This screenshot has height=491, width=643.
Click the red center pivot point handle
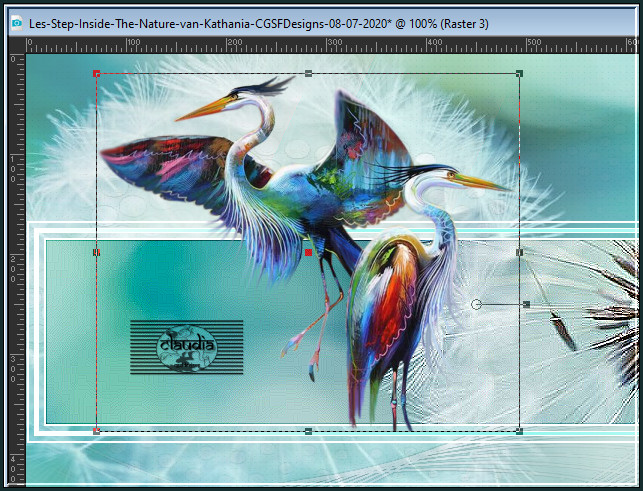coord(308,252)
